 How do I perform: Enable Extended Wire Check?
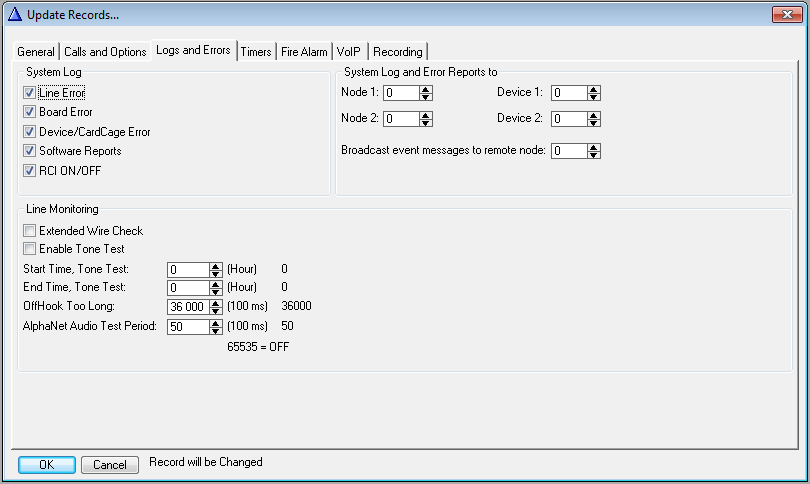[x=30, y=231]
